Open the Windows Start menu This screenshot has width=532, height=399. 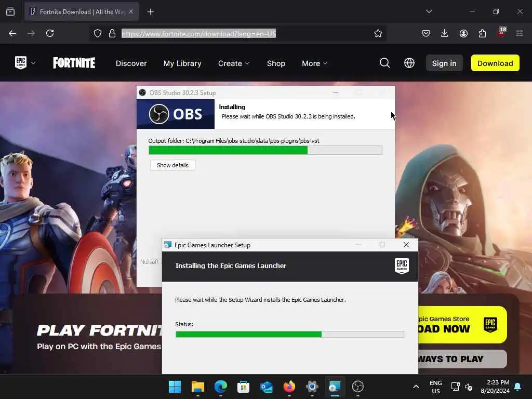[175, 387]
